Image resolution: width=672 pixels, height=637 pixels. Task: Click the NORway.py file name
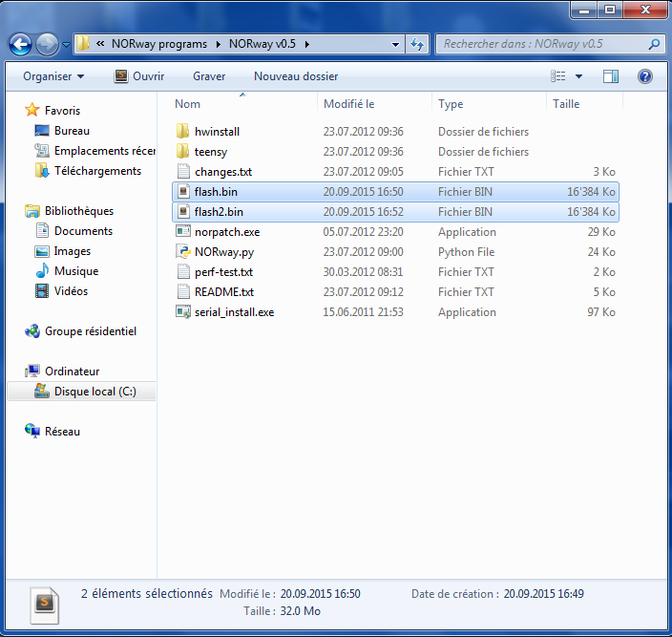[x=224, y=252]
